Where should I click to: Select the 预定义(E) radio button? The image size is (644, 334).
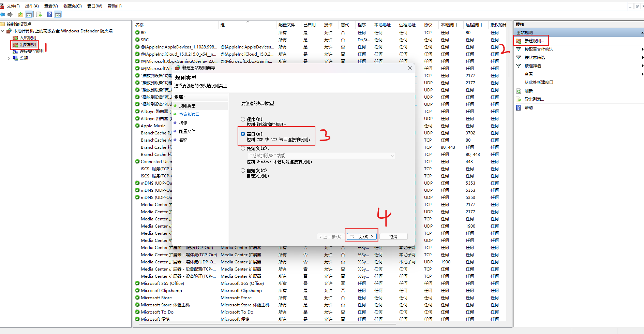click(243, 148)
